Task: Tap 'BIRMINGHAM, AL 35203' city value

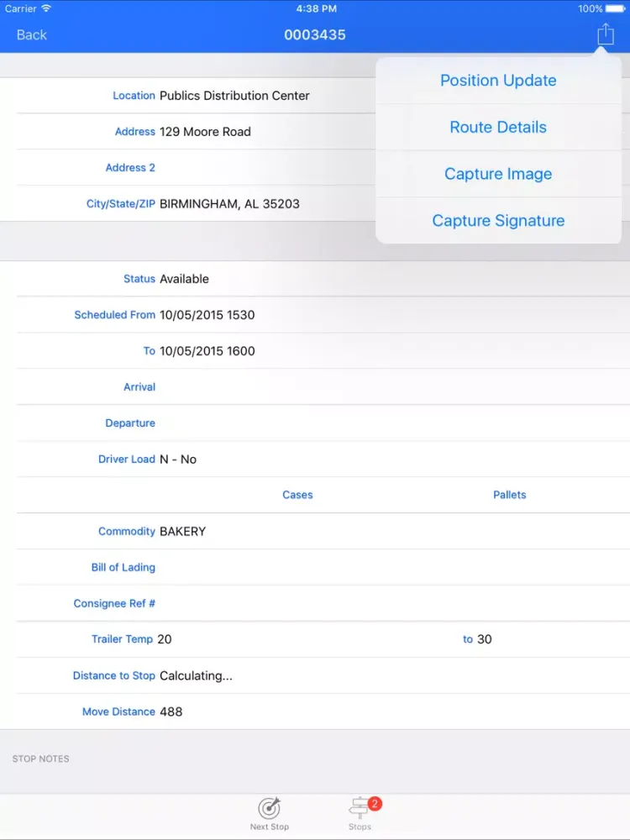Action: (229, 203)
